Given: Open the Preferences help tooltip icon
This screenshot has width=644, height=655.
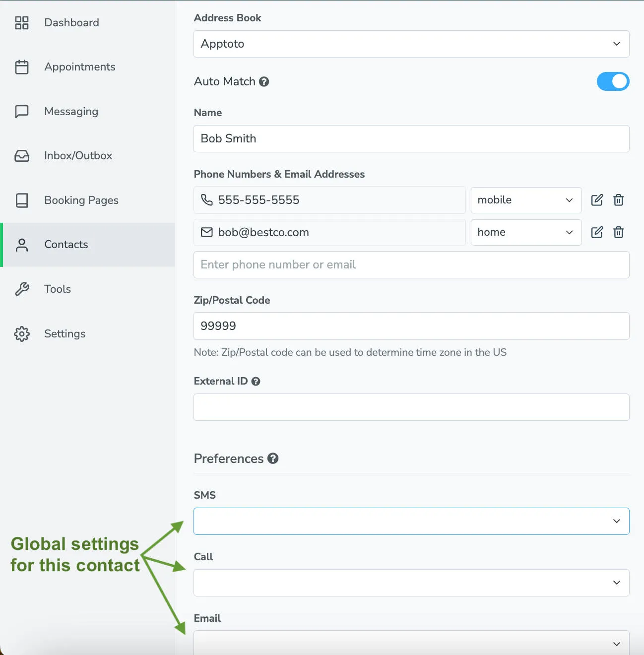Looking at the screenshot, I should (273, 458).
